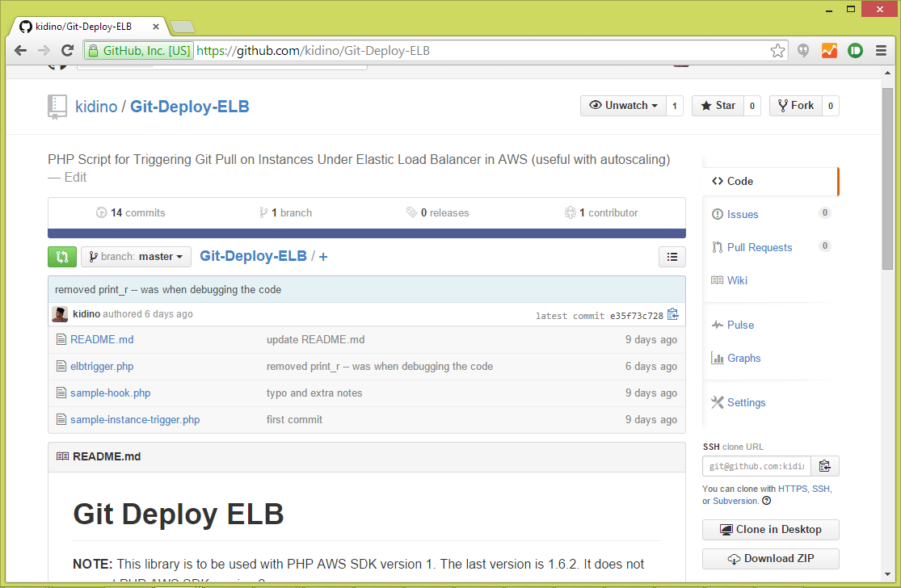Select the SSH clone URL text field
Screen dimensions: 901x588
pyautogui.click(x=756, y=465)
